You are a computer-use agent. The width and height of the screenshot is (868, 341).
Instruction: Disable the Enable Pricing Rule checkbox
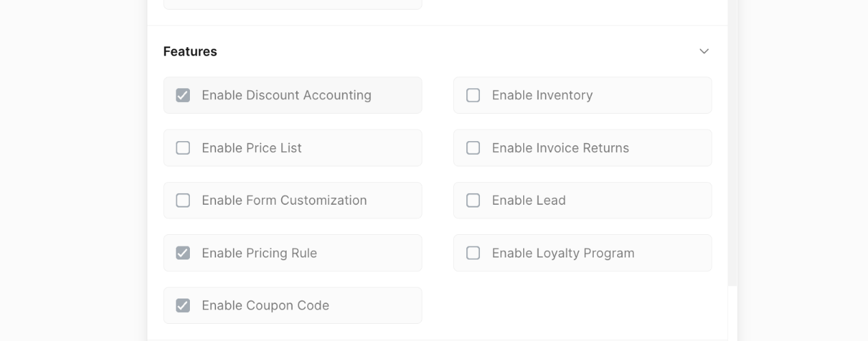point(183,253)
